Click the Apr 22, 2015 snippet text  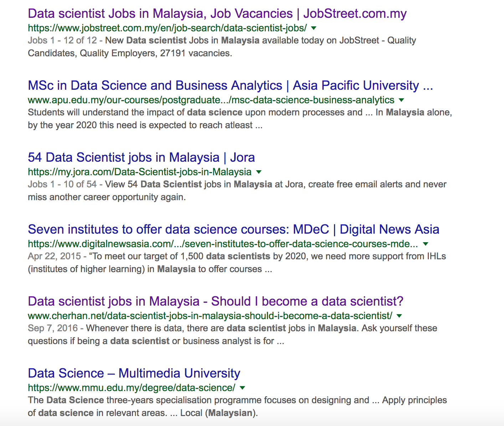pyautogui.click(x=237, y=263)
